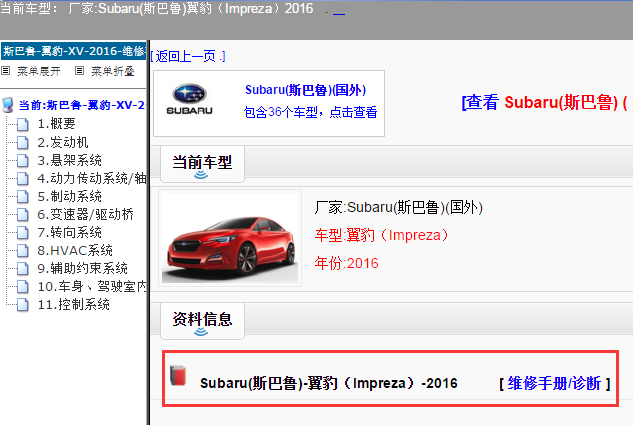Viewport: 633px width, 425px height.
Task: Click 包含36个车型，点击查看 link
Action: tap(310, 112)
